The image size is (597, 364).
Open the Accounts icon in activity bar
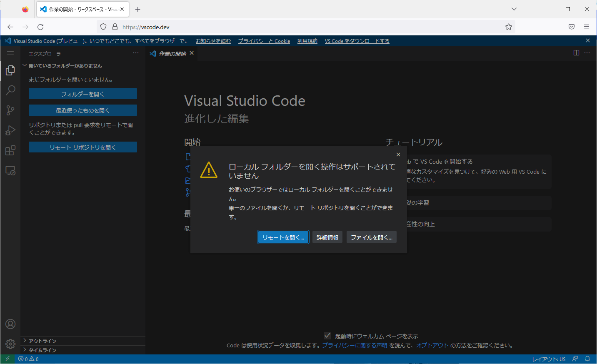coord(10,324)
